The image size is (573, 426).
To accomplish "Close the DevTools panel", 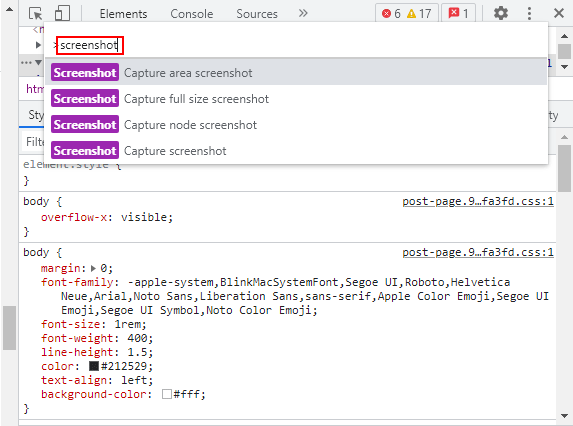I will click(559, 14).
